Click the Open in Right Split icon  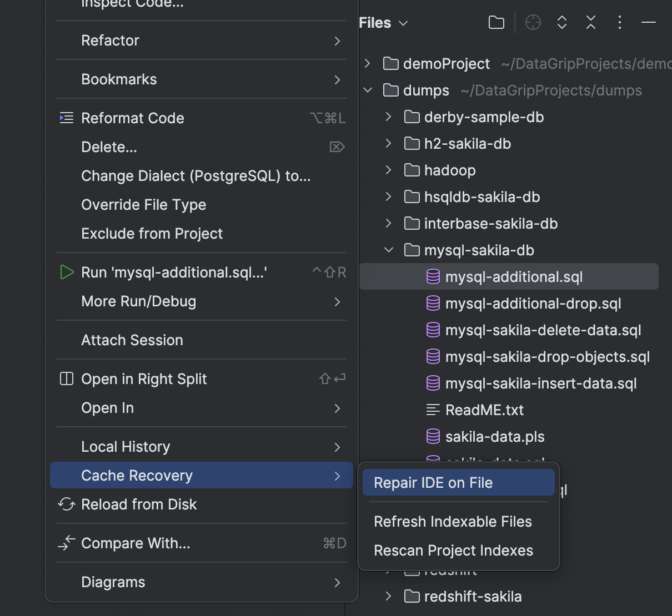[66, 378]
